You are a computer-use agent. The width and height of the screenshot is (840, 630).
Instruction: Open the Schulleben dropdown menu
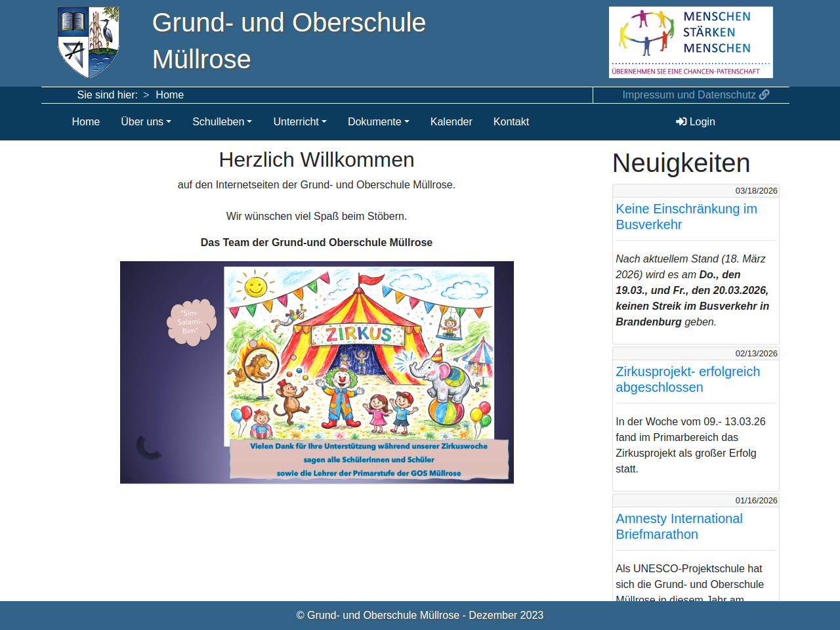point(222,122)
